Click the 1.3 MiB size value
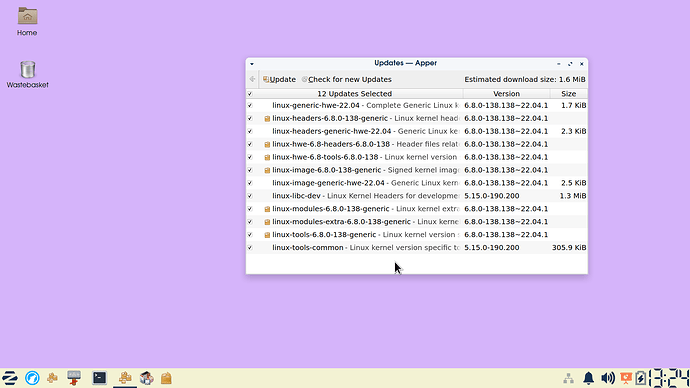The image size is (690, 388). (x=573, y=196)
